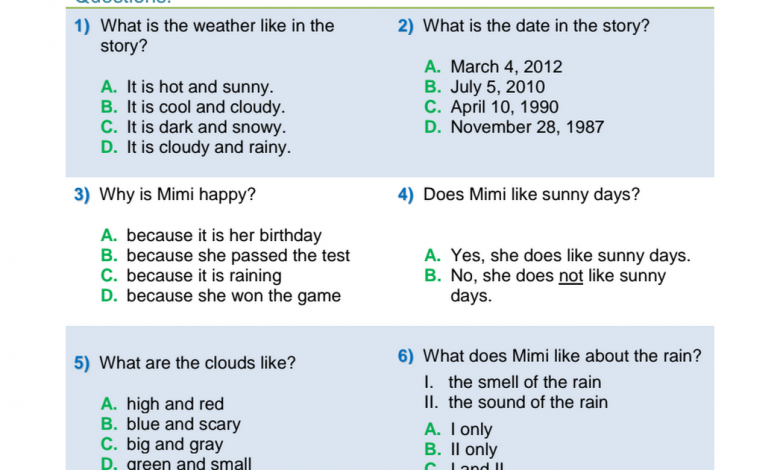Select date option 'November 28, 1987'
This screenshot has height=470, width=780.
[x=514, y=127]
